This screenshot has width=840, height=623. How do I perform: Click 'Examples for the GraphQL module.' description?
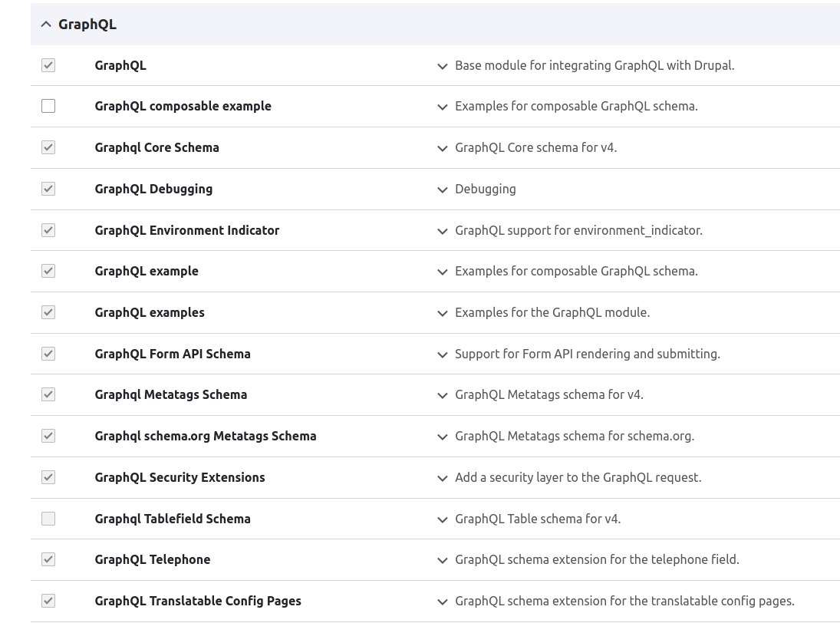point(552,312)
